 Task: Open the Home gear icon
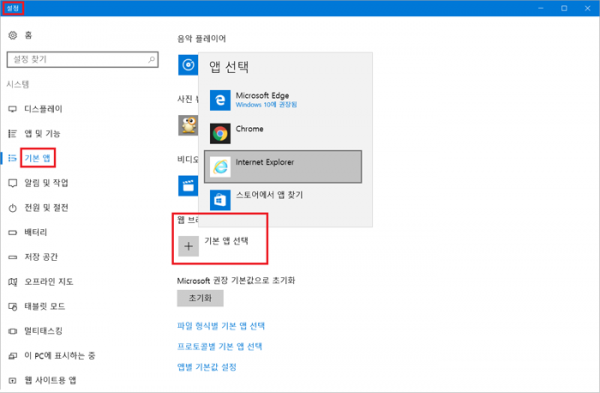[x=13, y=35]
